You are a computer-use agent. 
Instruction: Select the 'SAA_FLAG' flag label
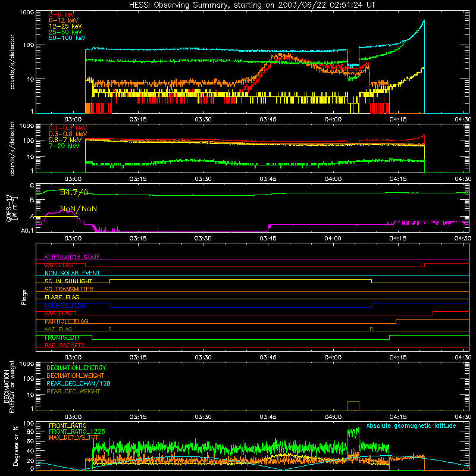point(58,314)
